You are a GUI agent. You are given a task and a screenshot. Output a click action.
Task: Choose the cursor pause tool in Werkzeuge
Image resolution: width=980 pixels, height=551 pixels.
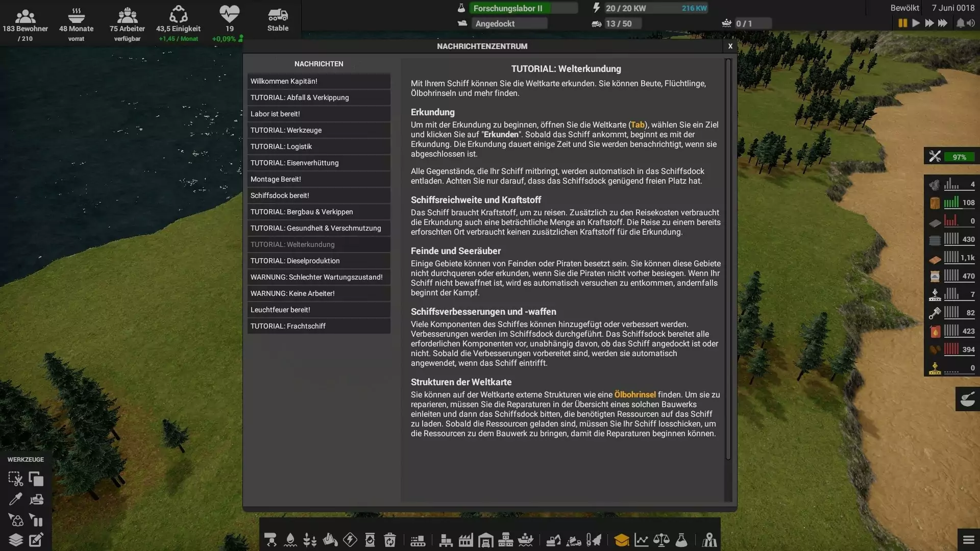point(36,520)
